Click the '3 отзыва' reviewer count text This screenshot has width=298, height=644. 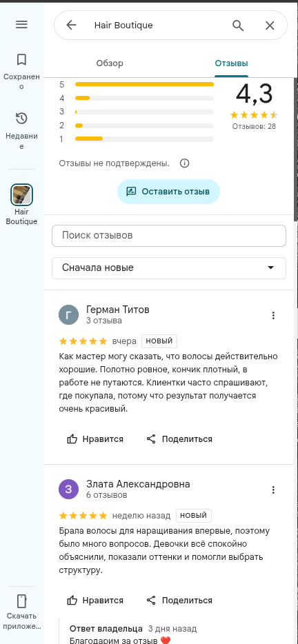(104, 321)
